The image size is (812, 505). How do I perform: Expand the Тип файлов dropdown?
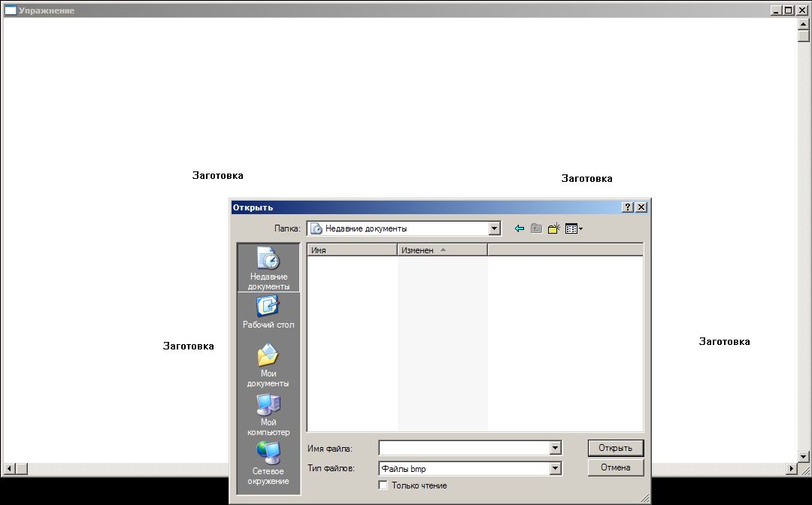click(555, 468)
